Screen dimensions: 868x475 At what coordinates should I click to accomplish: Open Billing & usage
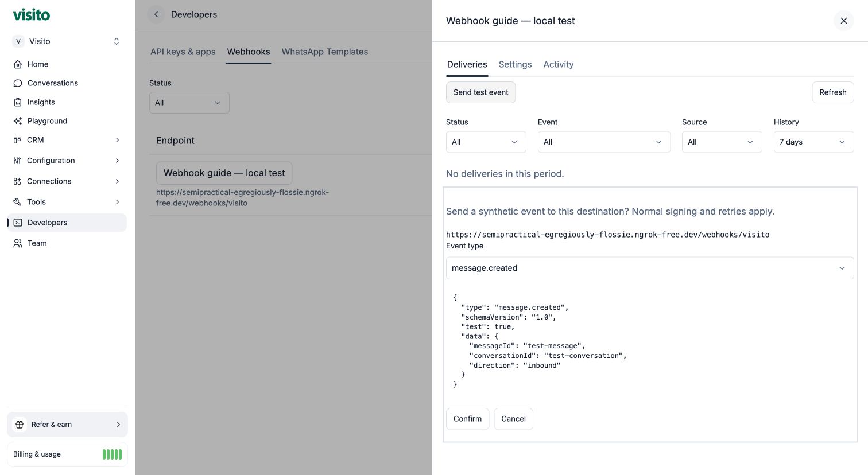(x=67, y=454)
